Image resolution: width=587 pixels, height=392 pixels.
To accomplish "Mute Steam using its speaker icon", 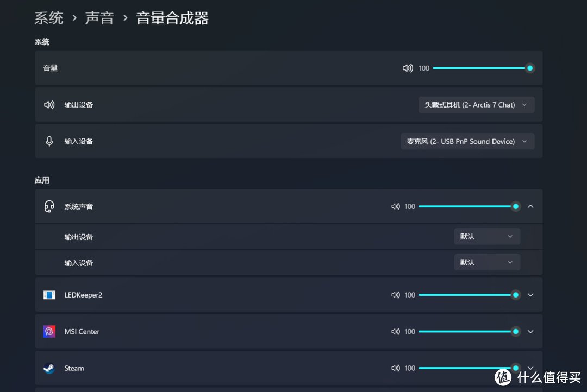I will point(396,368).
